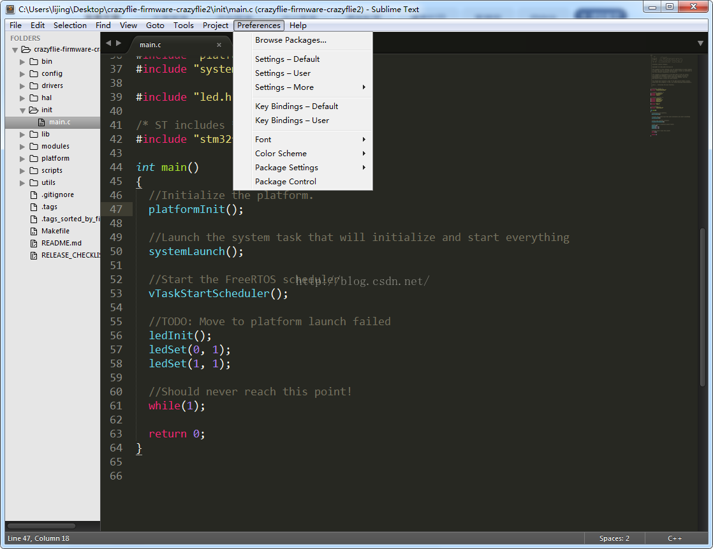Click the .gitignore file icon
The width and height of the screenshot is (713, 549).
click(x=34, y=195)
